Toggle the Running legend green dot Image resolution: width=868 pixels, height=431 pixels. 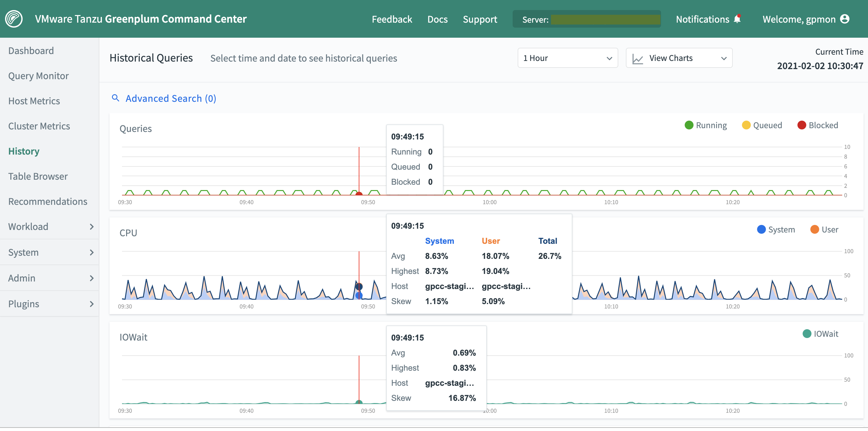click(x=689, y=125)
